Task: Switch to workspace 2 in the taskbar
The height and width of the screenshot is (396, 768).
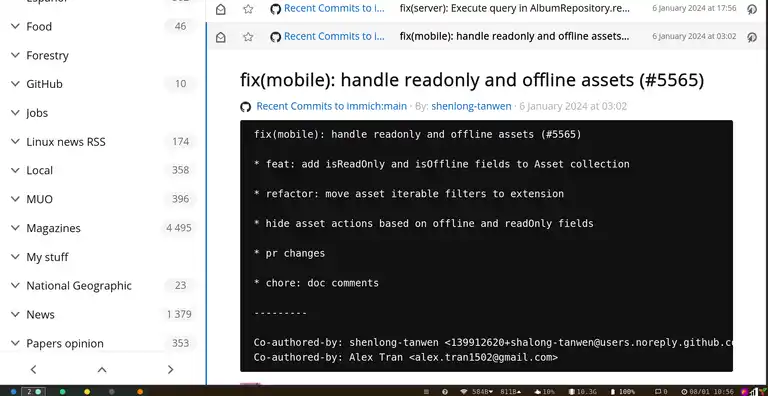Action: click(34, 392)
